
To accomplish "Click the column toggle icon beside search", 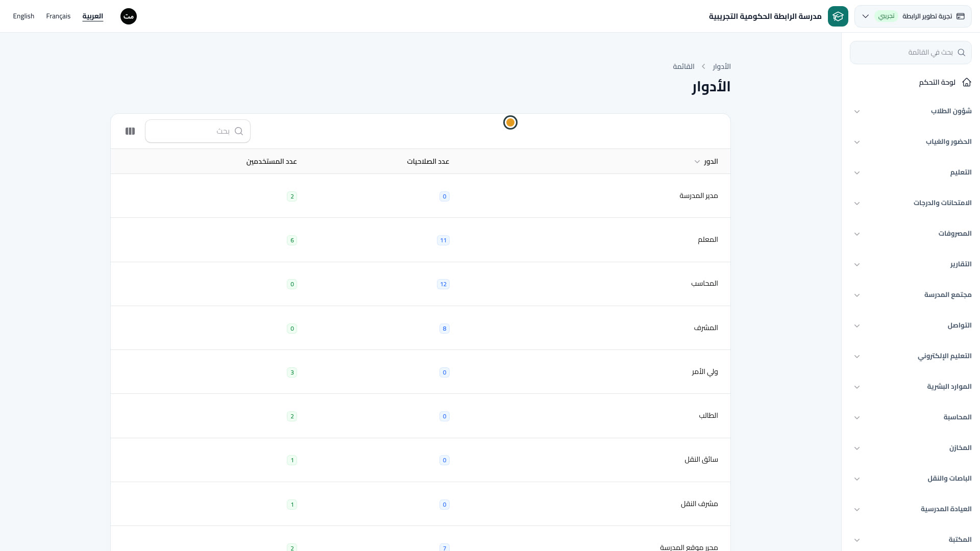I will tap(130, 131).
